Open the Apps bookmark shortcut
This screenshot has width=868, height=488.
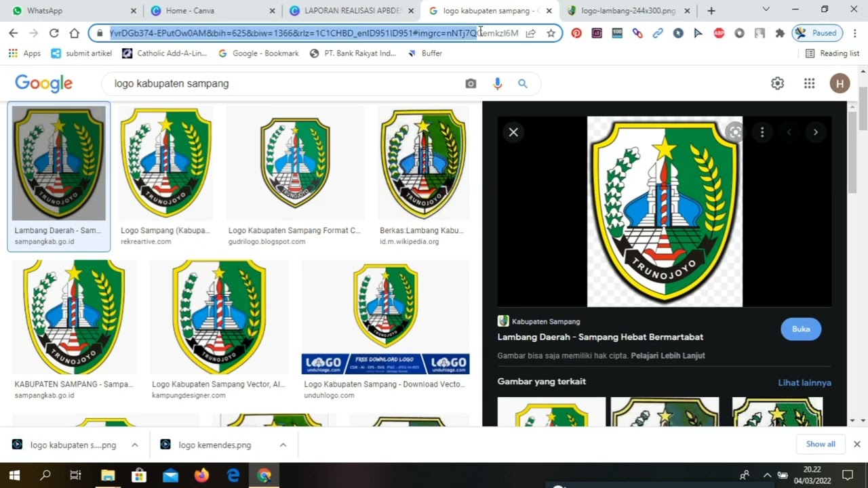[x=24, y=53]
